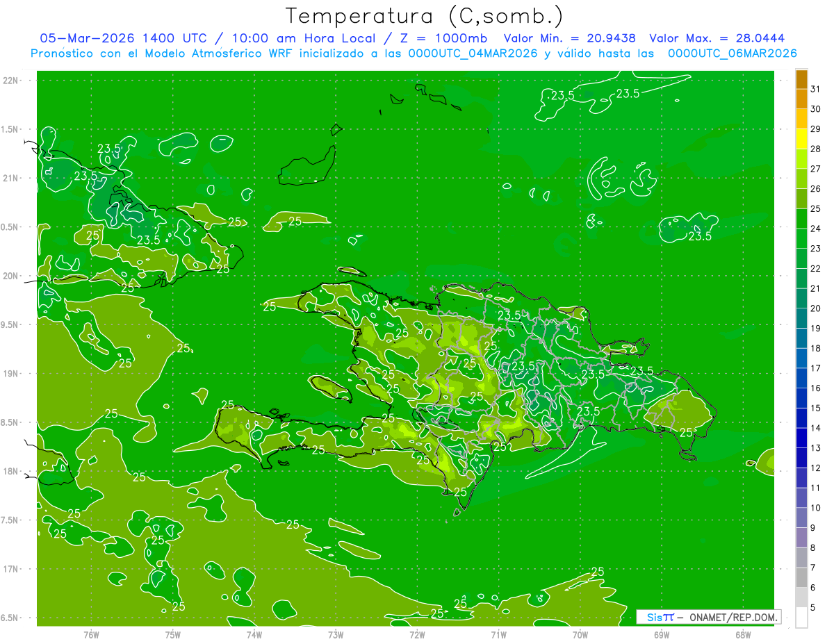Click the longitude axis label '76W'

pos(91,634)
